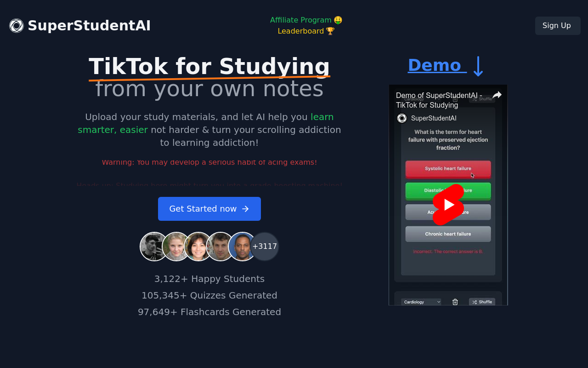This screenshot has width=588, height=368.
Task: Select the dark-haired smiling woman's avatar
Action: coord(198,247)
